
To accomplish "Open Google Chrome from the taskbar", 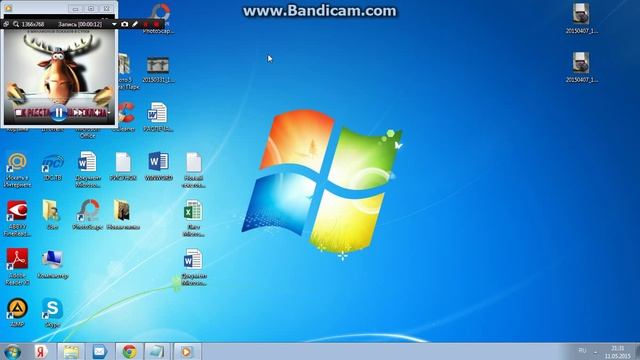I will [129, 351].
